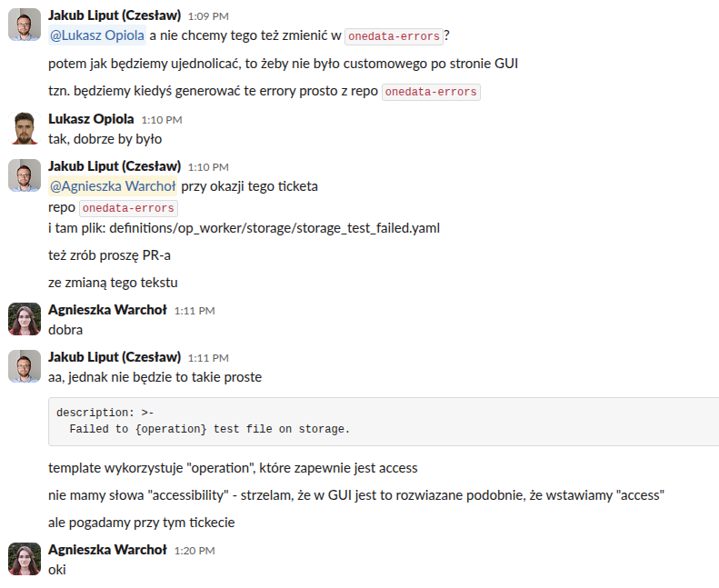Open the @Lukasz Opiola mention

pos(96,36)
